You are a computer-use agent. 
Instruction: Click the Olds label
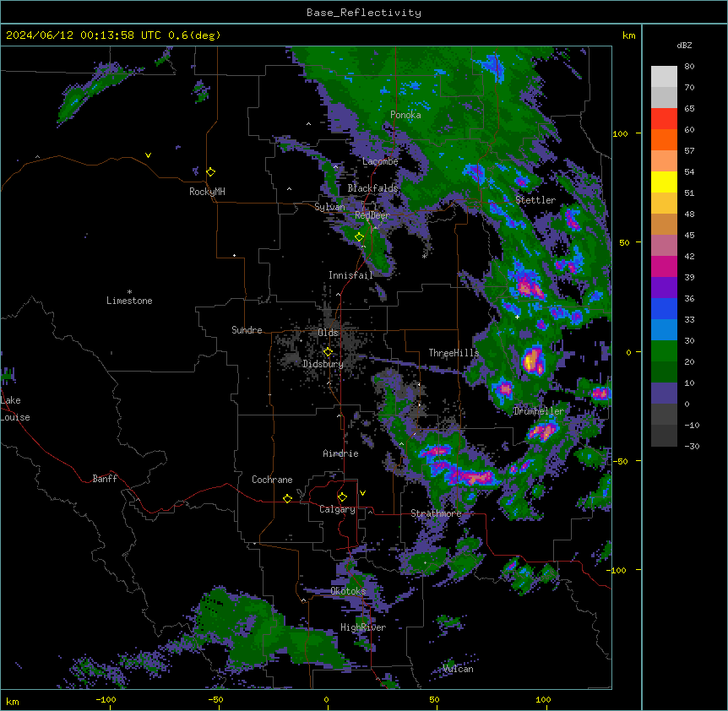(x=328, y=333)
